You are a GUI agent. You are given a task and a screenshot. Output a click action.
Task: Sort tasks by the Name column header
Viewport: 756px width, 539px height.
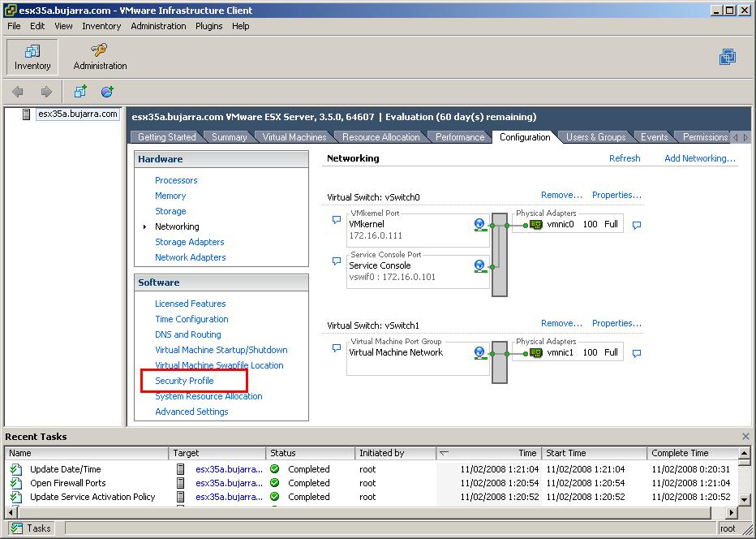click(x=87, y=453)
